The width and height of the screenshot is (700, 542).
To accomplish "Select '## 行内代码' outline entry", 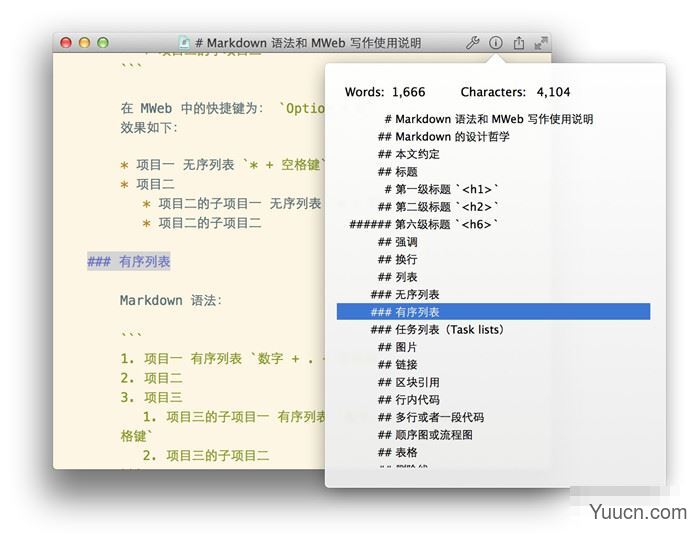I will 408,400.
